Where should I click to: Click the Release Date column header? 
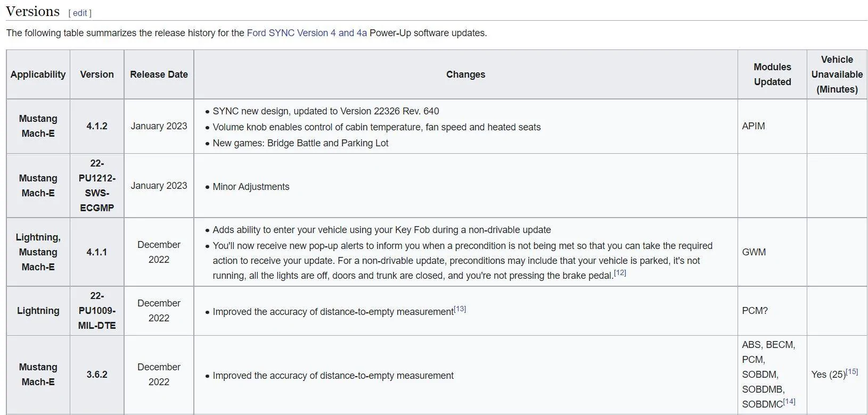click(159, 74)
